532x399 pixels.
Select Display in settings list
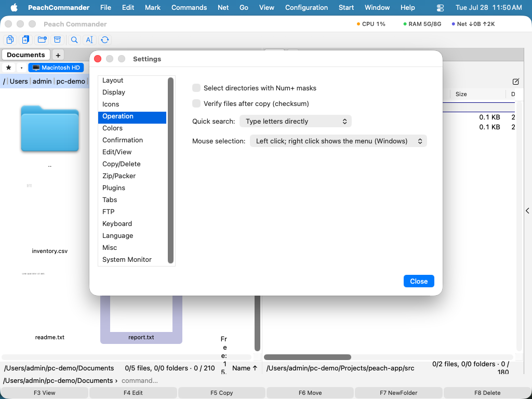132,92
